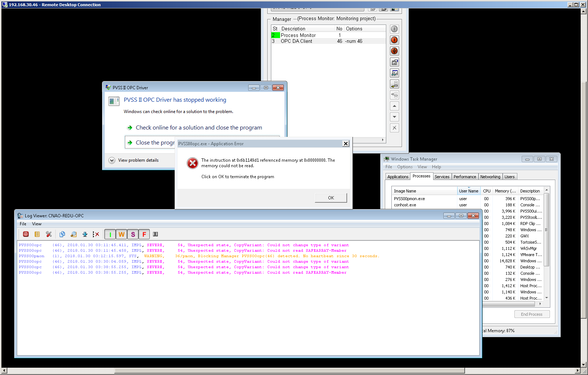This screenshot has width=588, height=375.
Task: Click the copy icon in Log Viewer
Action: click(x=62, y=234)
